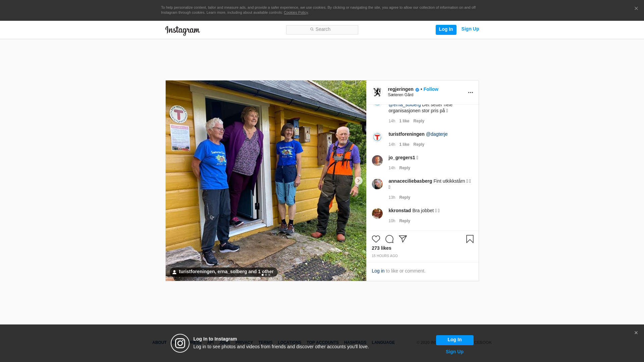Open the Top Accounts footer link
This screenshot has width=644, height=362.
coord(322,343)
